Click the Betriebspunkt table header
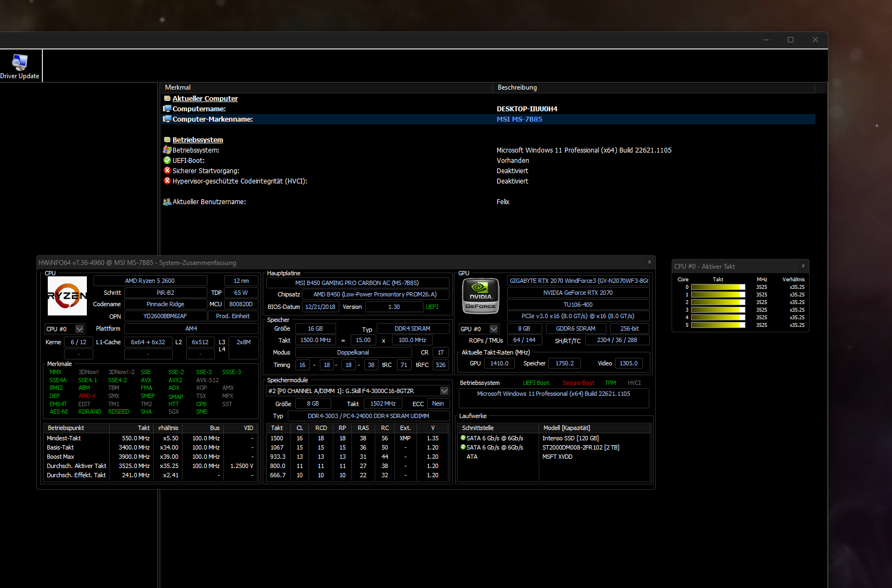This screenshot has width=892, height=588. [77, 428]
